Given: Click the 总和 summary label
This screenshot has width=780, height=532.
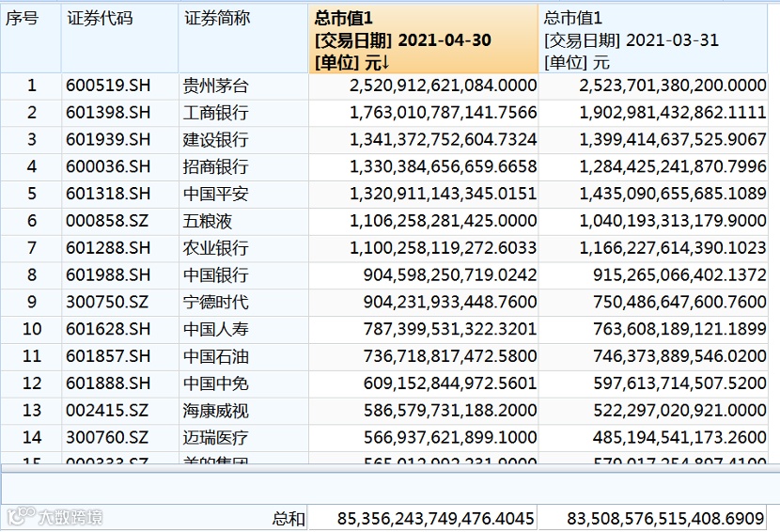Looking at the screenshot, I should pyautogui.click(x=288, y=519).
